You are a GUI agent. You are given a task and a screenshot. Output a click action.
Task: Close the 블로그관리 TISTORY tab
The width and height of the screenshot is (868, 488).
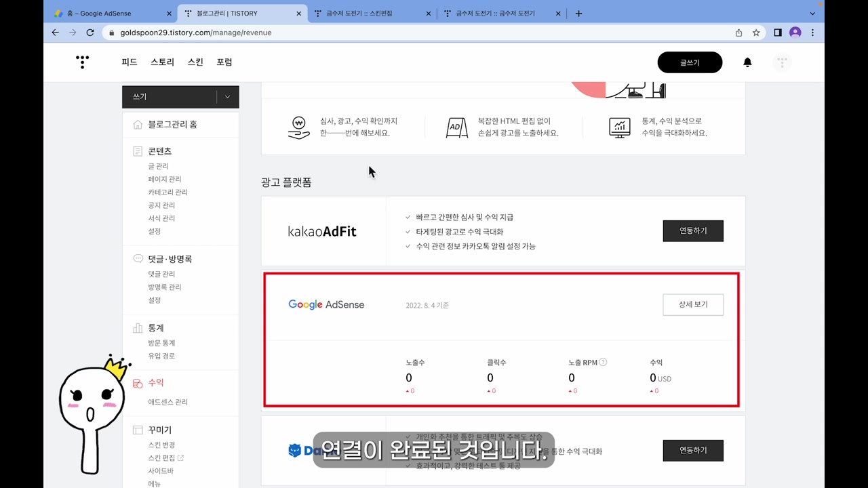click(x=299, y=14)
